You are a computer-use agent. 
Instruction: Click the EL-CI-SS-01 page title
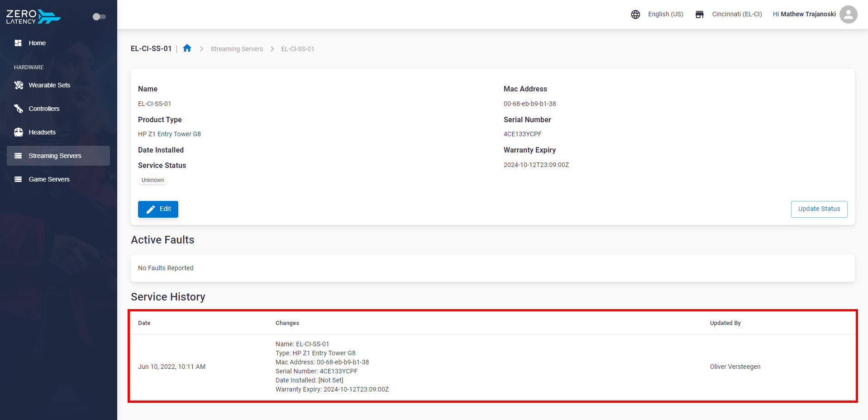point(151,48)
